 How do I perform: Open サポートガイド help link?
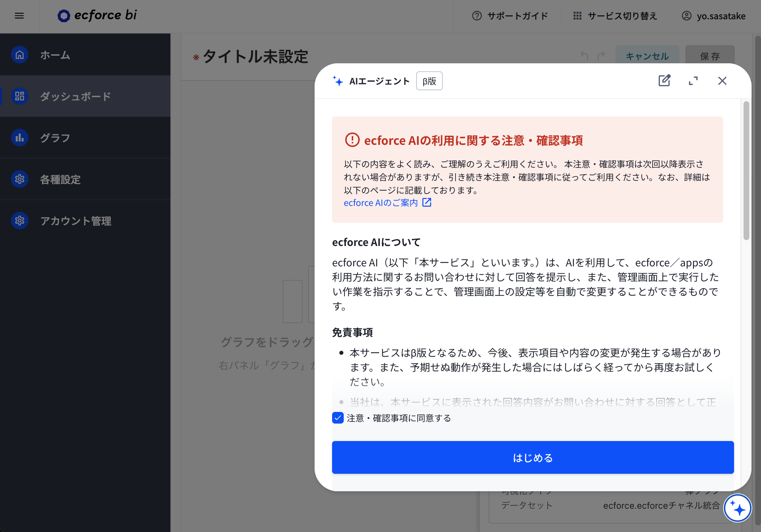click(x=510, y=16)
